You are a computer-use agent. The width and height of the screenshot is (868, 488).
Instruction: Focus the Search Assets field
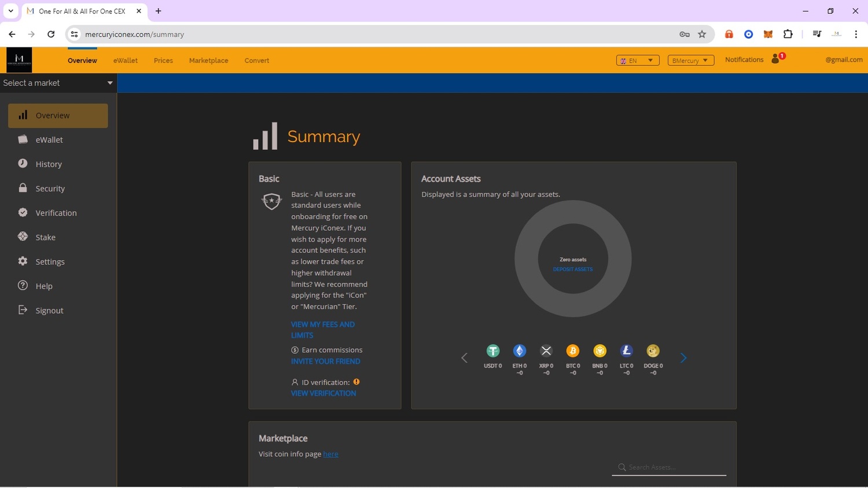pyautogui.click(x=669, y=467)
